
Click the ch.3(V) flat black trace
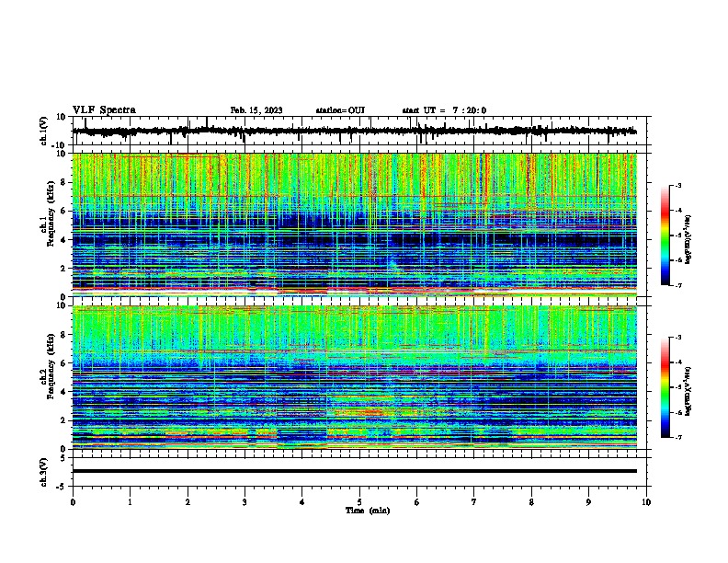pyautogui.click(x=355, y=471)
